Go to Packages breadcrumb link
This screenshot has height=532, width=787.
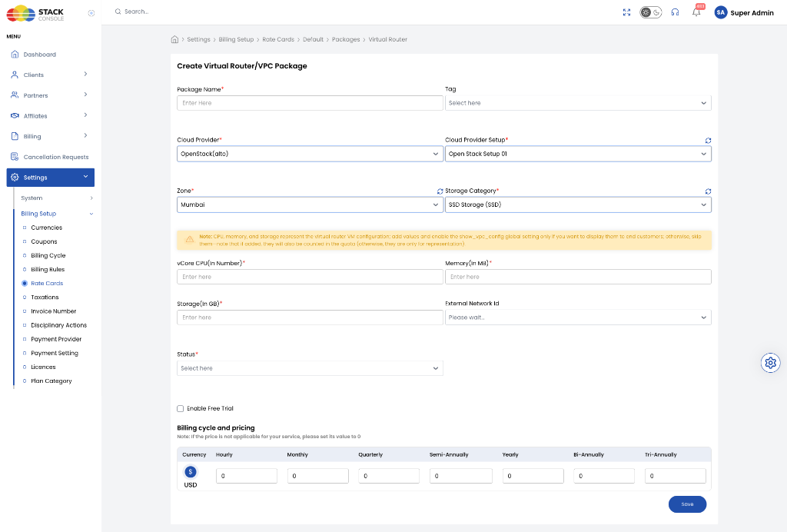coord(346,39)
